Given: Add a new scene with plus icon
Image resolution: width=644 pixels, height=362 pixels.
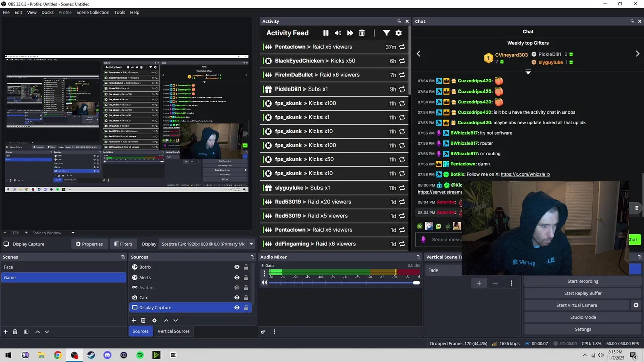Looking at the screenshot, I should [6, 332].
